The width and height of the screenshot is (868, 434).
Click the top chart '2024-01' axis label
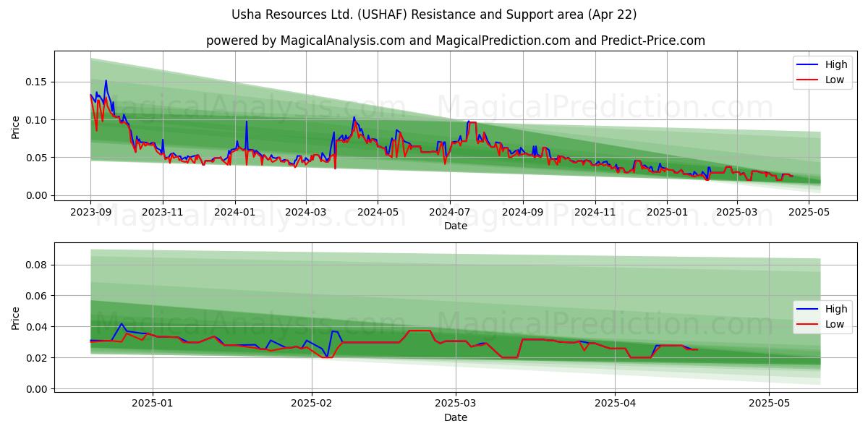[x=234, y=213]
